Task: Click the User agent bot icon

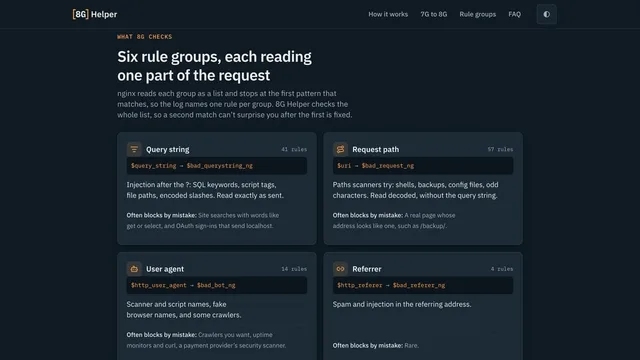Action: click(134, 269)
